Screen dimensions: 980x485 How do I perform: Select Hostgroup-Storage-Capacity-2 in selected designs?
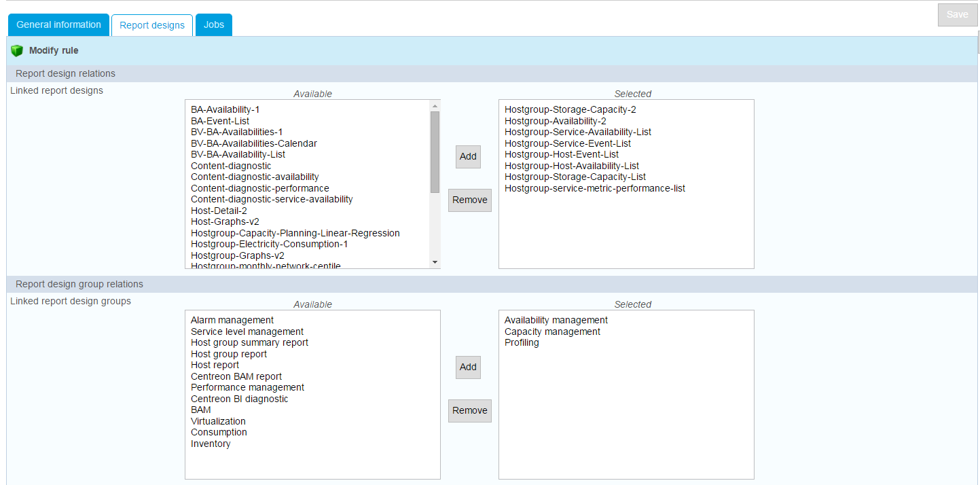(570, 109)
